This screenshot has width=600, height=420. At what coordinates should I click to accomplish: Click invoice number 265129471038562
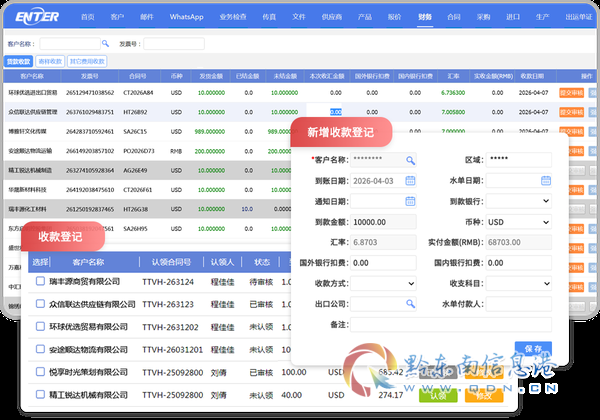[90, 93]
